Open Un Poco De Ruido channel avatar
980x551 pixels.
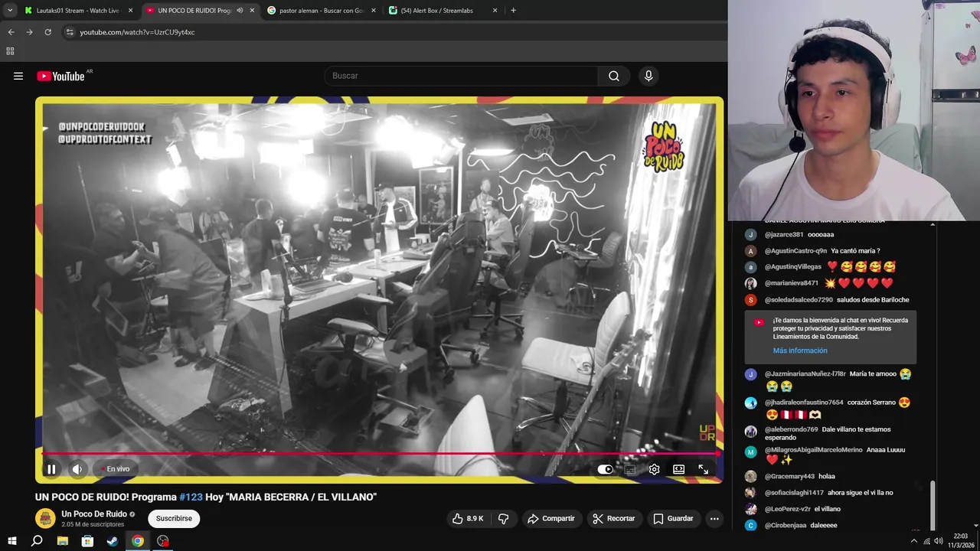46,518
